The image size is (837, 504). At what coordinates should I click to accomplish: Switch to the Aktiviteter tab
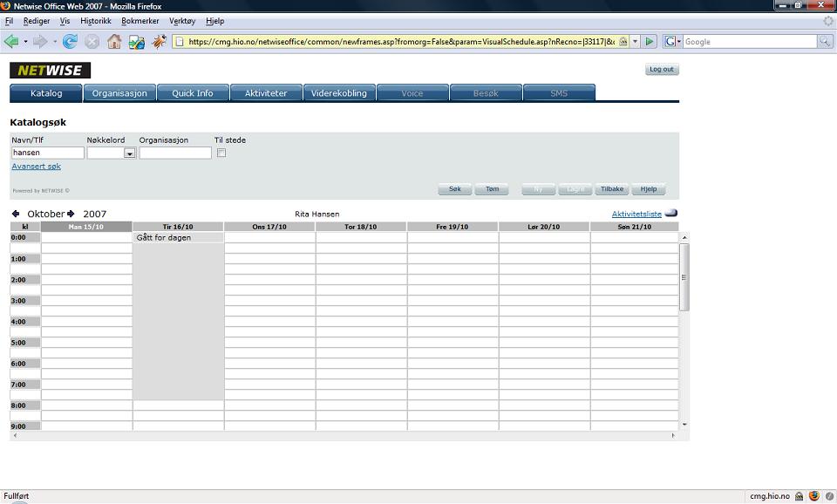pos(266,93)
